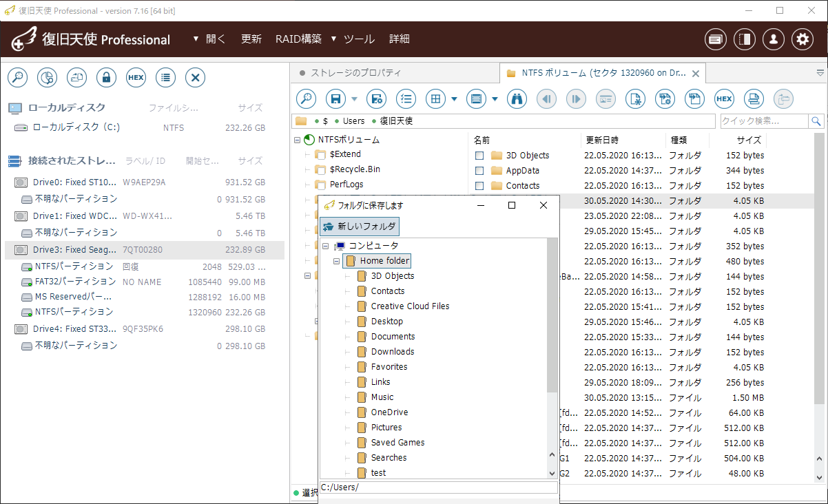Tick the checkbox for Contacts folder row
This screenshot has width=828, height=504.
click(x=479, y=186)
